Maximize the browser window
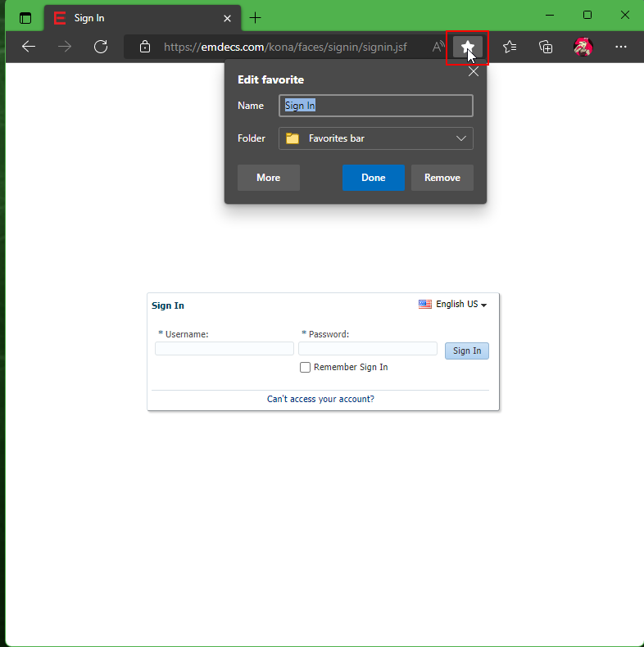Image resolution: width=644 pixels, height=647 pixels. [x=587, y=16]
